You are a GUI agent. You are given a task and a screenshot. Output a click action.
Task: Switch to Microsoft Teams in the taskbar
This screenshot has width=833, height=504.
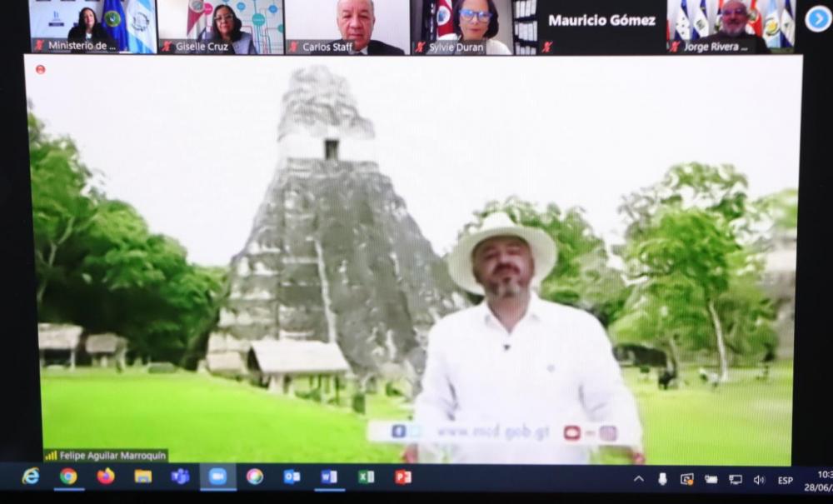(180, 477)
